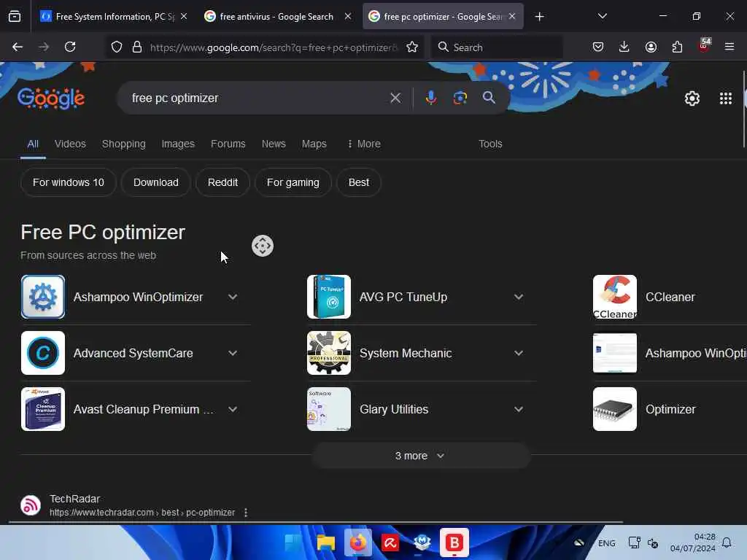
Task: Click the padlock site information icon
Action: [x=137, y=47]
